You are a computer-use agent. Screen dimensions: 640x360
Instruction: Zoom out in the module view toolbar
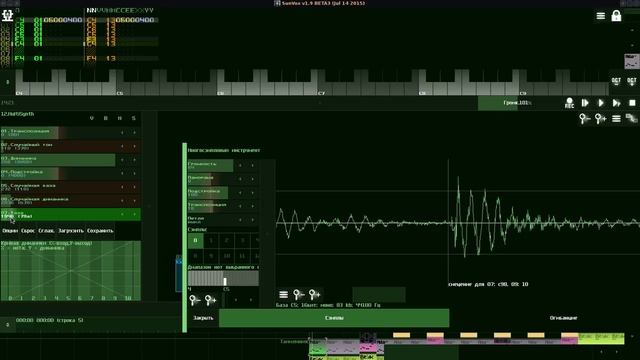click(584, 119)
